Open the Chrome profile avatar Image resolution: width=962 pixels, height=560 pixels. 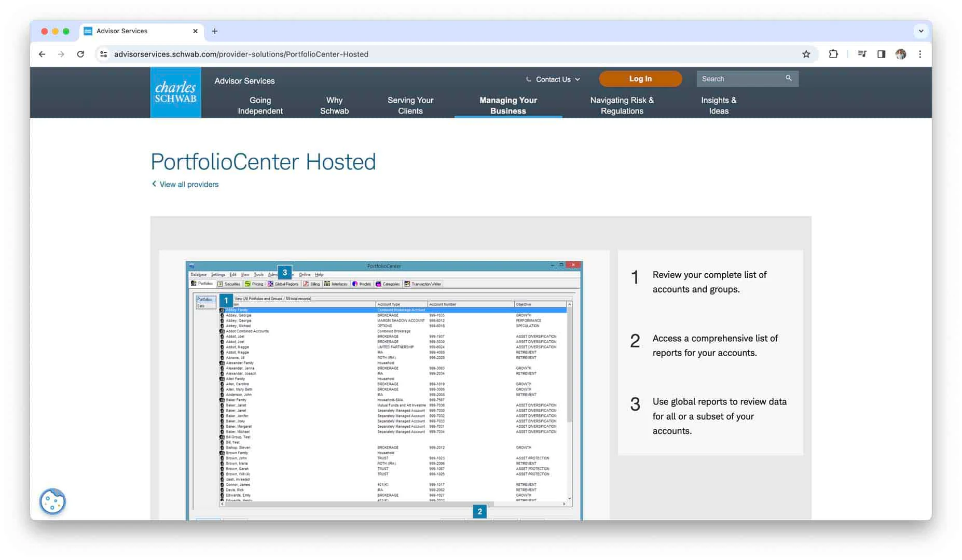point(900,54)
